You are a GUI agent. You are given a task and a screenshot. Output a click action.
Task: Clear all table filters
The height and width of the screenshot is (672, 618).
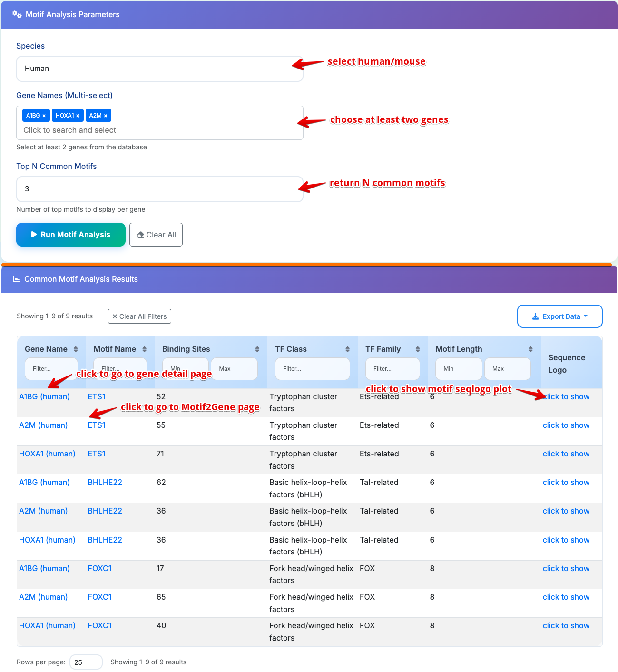[139, 316]
